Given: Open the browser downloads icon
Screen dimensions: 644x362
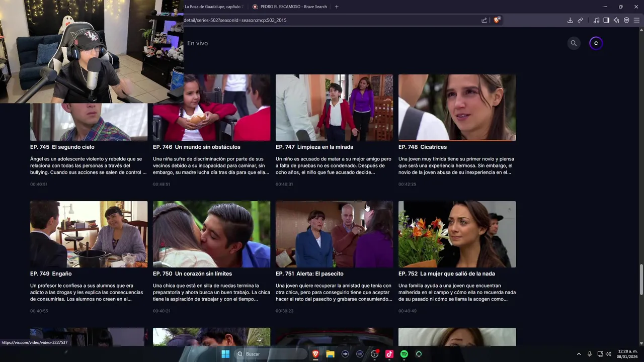Looking at the screenshot, I should pos(570,20).
